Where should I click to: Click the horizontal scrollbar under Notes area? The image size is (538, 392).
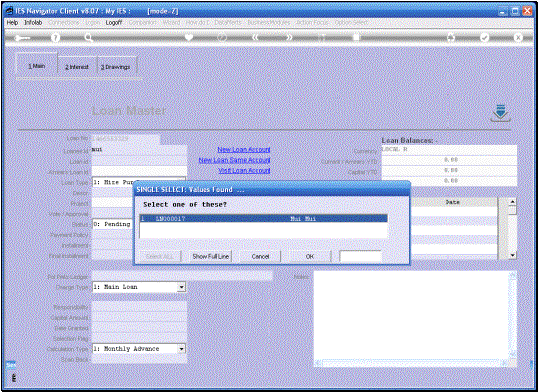click(x=412, y=363)
